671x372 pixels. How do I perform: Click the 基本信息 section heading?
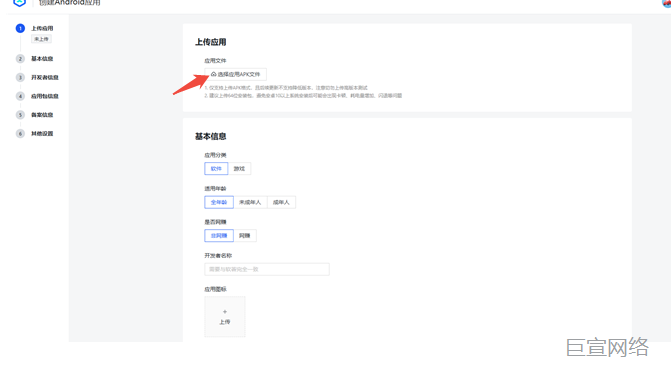211,137
